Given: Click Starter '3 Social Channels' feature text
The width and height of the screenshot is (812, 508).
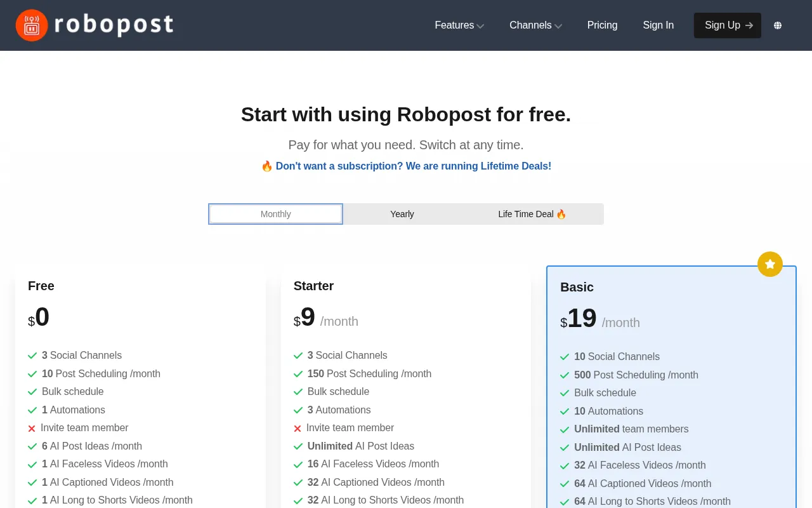Looking at the screenshot, I should [x=347, y=356].
